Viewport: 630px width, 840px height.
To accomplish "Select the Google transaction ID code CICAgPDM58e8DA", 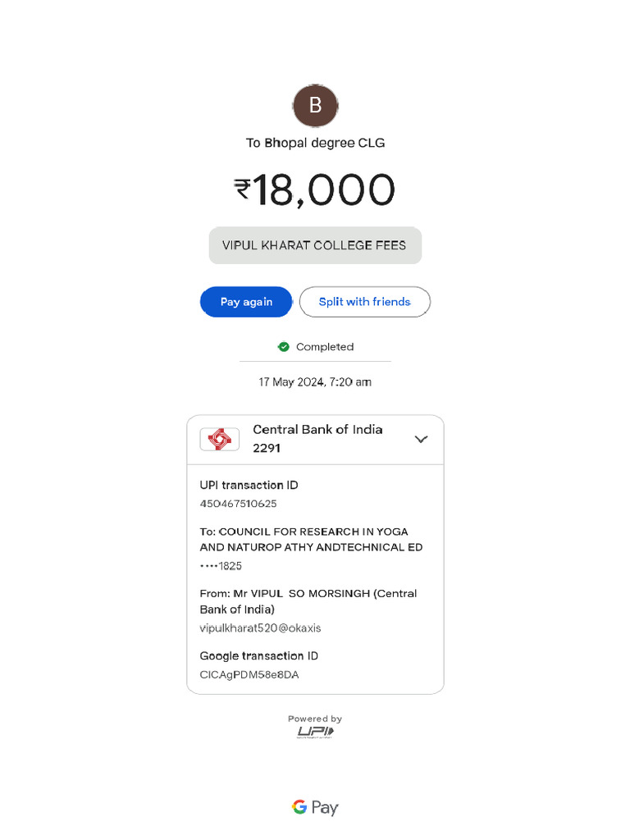I will (249, 674).
